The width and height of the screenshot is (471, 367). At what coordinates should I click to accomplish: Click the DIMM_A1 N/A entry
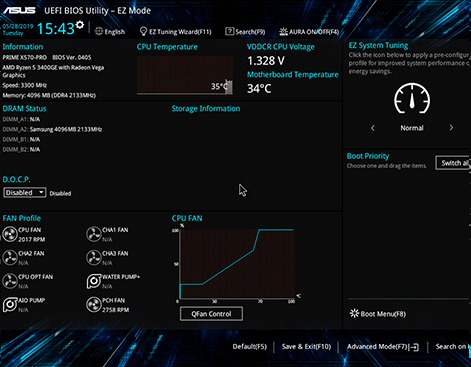[21, 119]
